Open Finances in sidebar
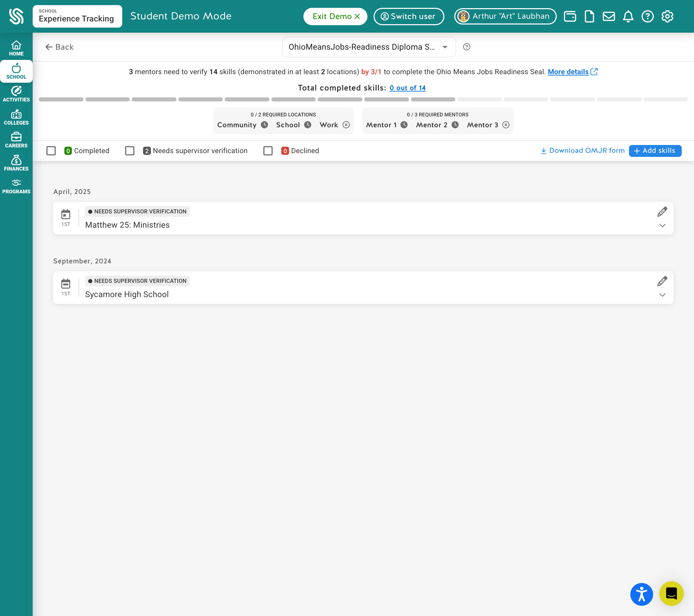This screenshot has height=616, width=694. pos(16,163)
